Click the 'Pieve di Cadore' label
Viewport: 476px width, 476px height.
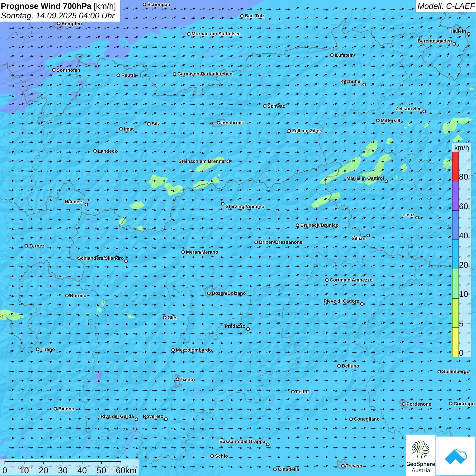tap(341, 301)
